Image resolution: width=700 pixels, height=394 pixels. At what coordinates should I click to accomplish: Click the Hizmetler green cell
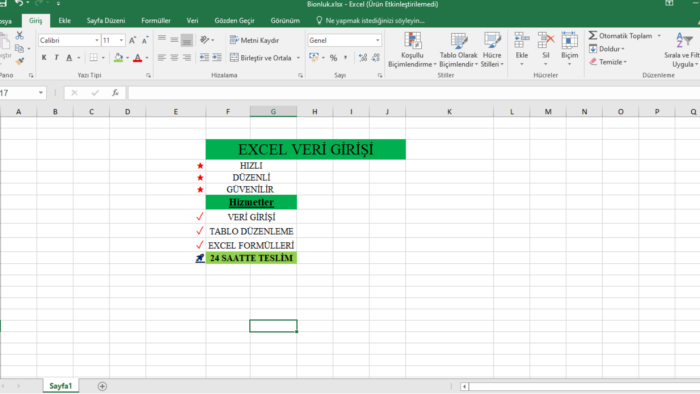coord(251,202)
